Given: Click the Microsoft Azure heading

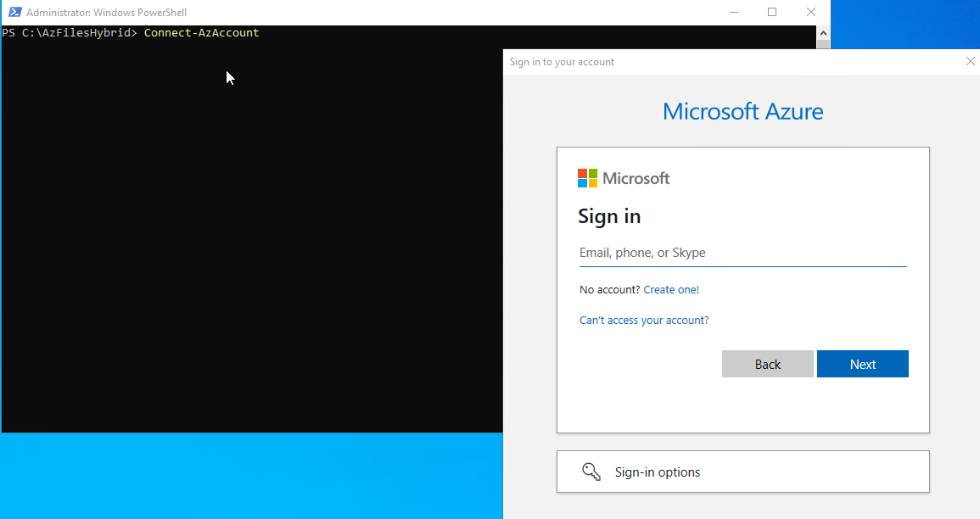Looking at the screenshot, I should 742,111.
